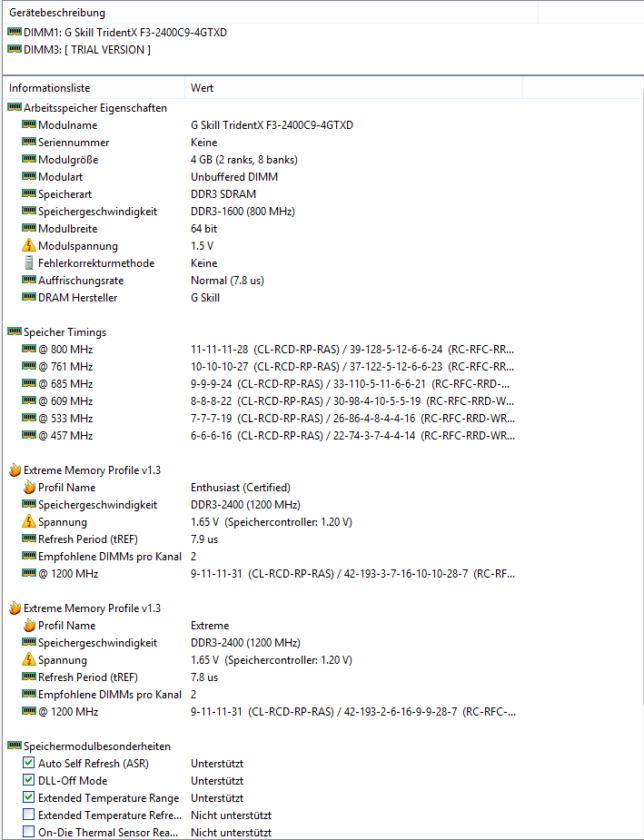Click the server icon beside Fehlerkorrekturmethode
Image resolution: width=644 pixels, height=840 pixels.
[29, 262]
